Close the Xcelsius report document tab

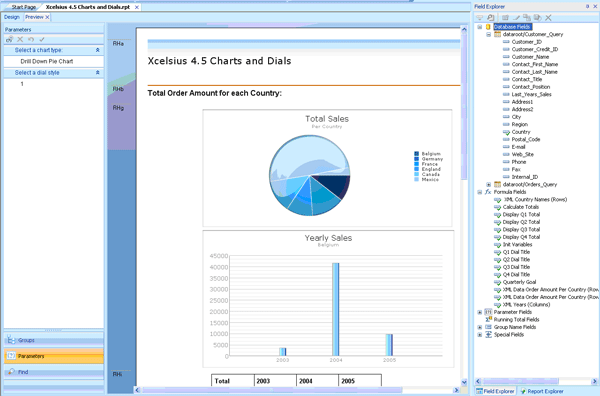(137, 7)
